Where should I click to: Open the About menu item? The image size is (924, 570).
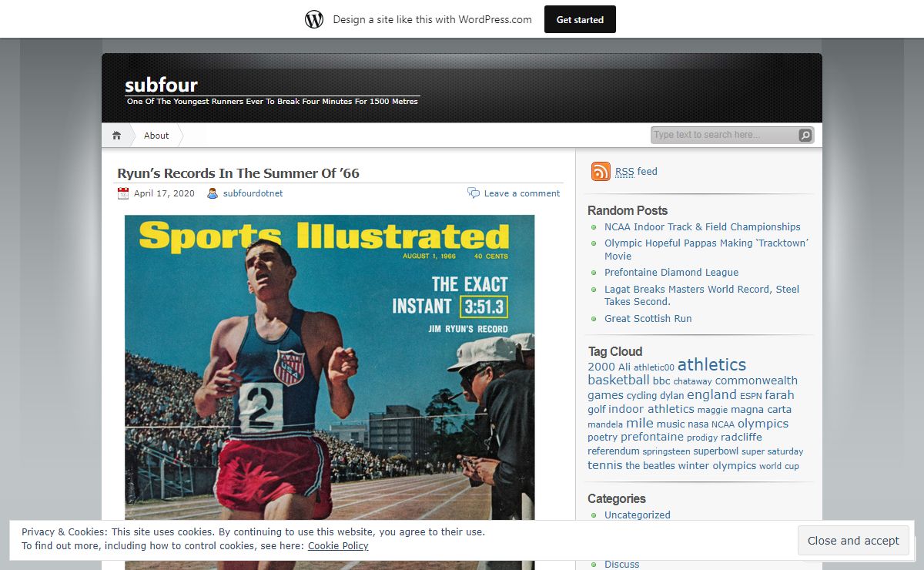156,136
